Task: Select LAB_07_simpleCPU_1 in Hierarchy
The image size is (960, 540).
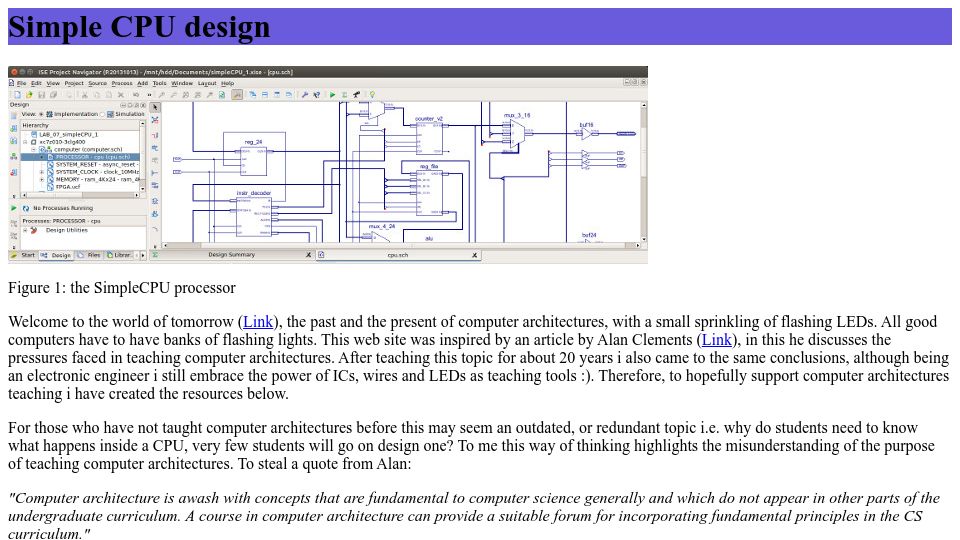Action: pos(68,135)
